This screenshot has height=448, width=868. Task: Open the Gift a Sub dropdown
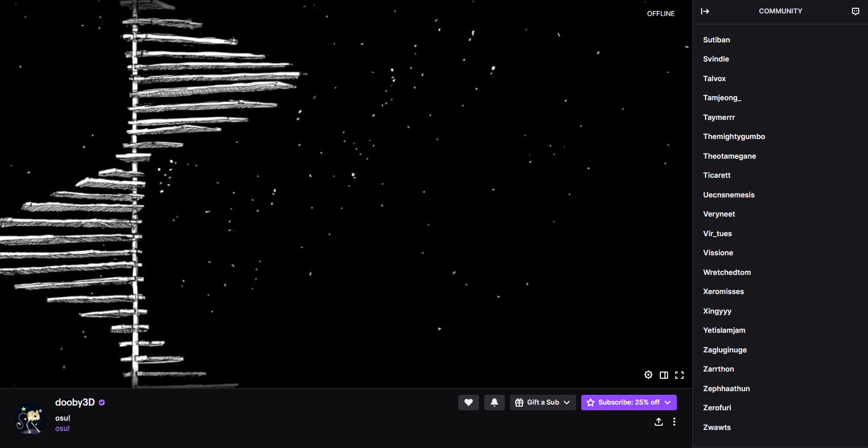[543, 403]
